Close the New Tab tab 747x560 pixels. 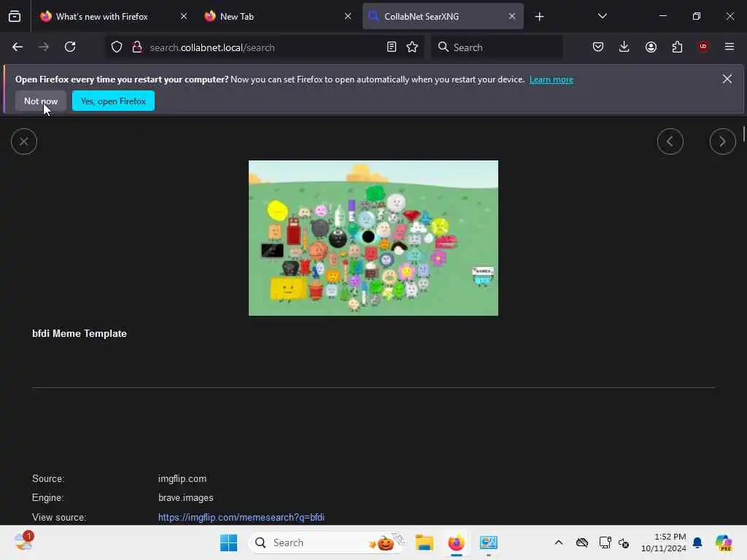348,17
